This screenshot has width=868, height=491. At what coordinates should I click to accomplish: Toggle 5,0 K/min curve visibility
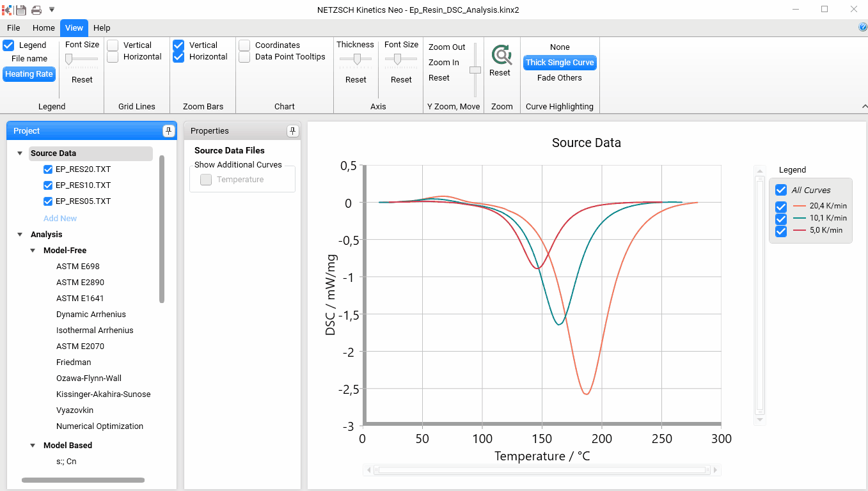(x=781, y=231)
